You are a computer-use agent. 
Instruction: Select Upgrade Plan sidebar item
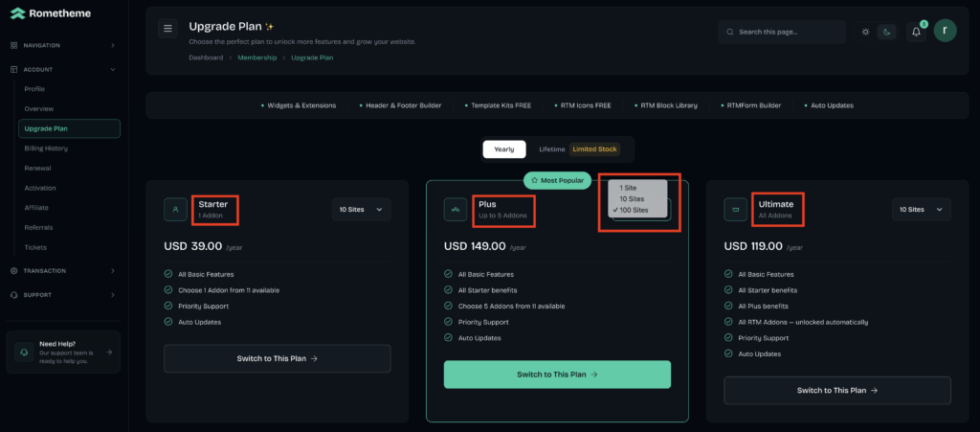[69, 128]
